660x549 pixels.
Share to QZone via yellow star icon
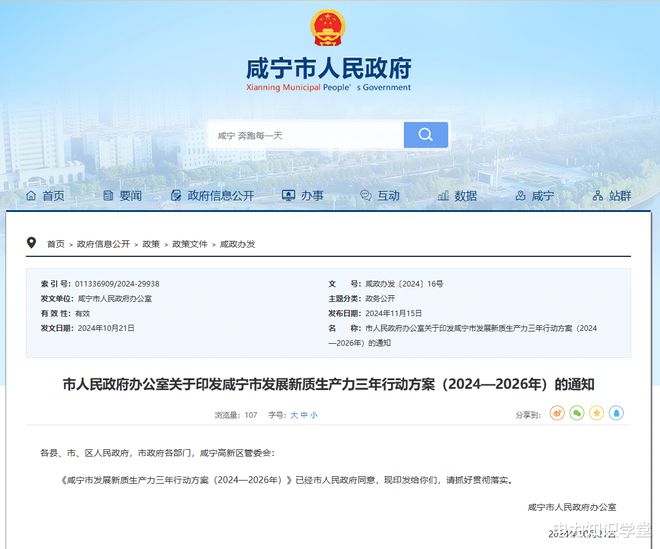click(596, 413)
